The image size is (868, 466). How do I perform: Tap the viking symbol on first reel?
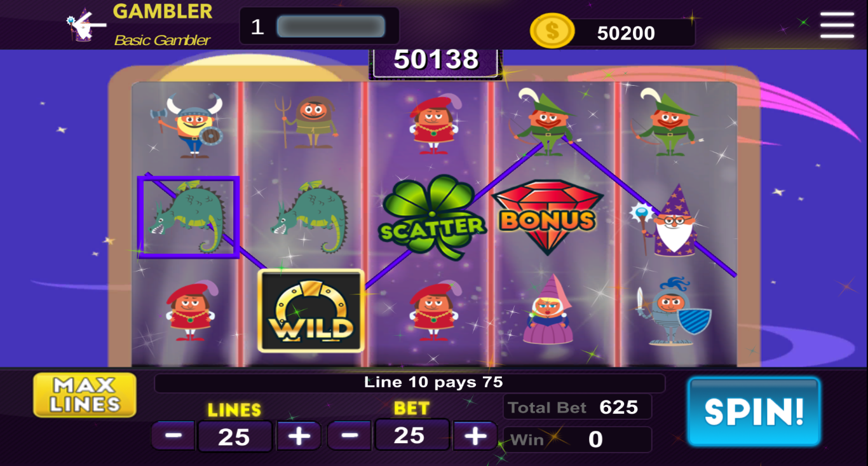tap(189, 126)
